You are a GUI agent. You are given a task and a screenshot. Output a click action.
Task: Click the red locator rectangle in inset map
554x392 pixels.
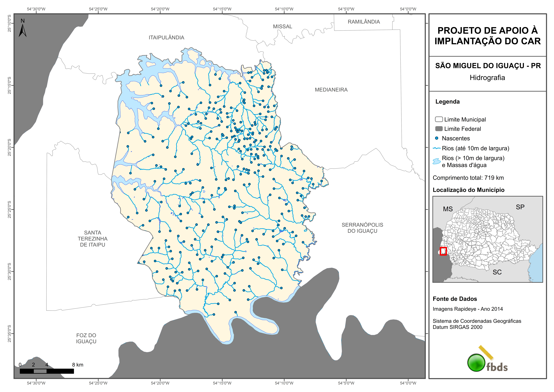pyautogui.click(x=443, y=251)
